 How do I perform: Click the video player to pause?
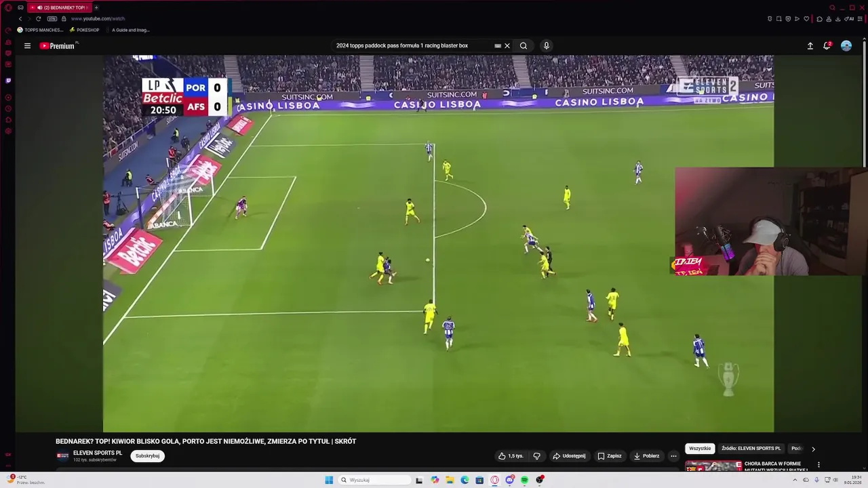point(438,243)
